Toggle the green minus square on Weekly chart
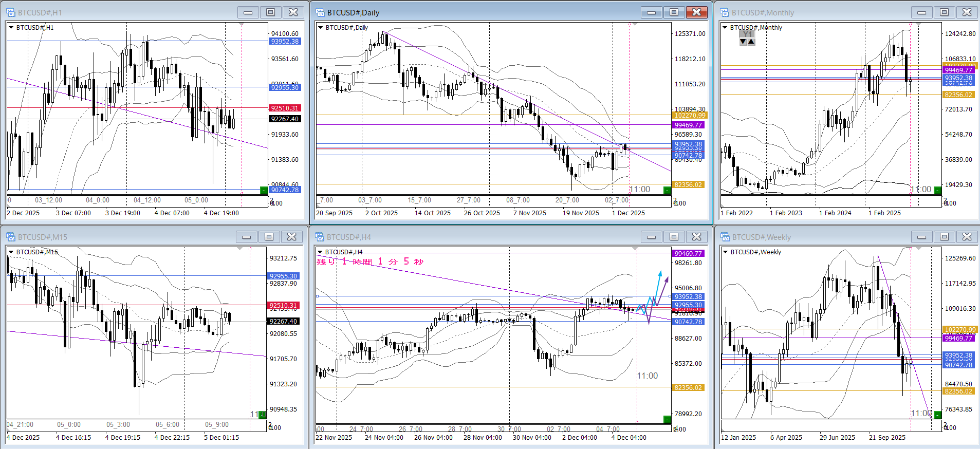The width and height of the screenshot is (980, 449). click(x=937, y=415)
